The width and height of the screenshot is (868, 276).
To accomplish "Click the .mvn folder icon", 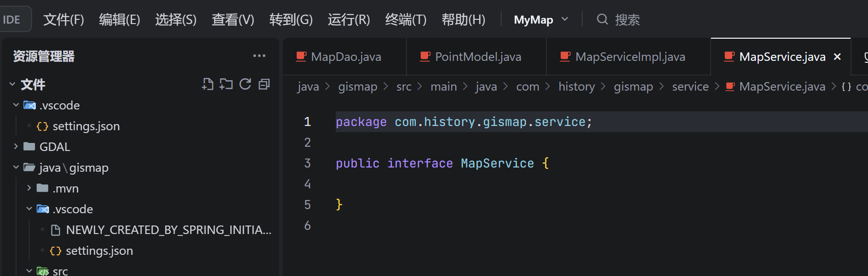I will [42, 188].
